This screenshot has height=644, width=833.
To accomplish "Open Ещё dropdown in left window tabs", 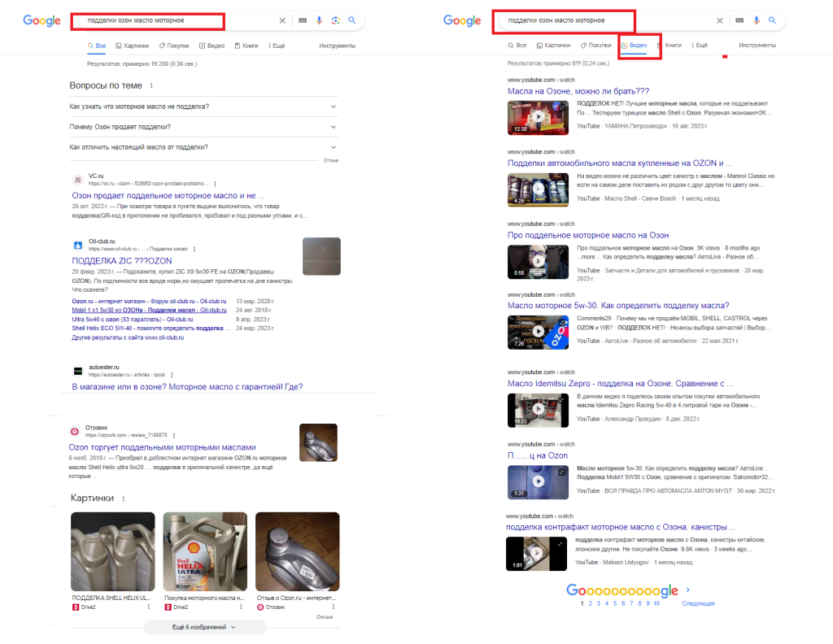I will pyautogui.click(x=277, y=46).
